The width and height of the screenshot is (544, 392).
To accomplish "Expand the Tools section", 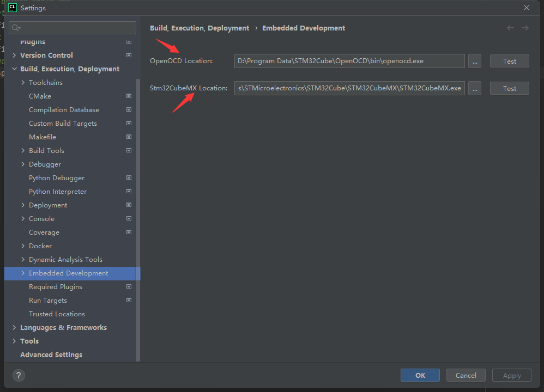I will point(14,341).
